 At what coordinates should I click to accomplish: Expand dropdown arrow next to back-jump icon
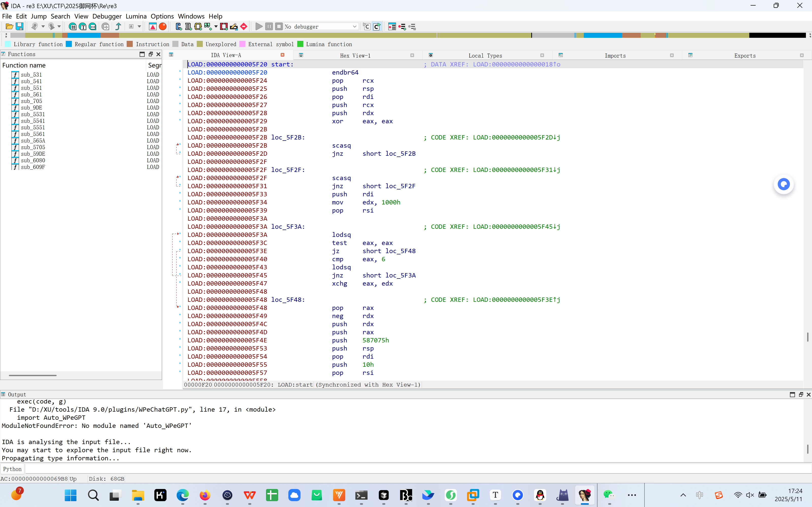click(43, 26)
